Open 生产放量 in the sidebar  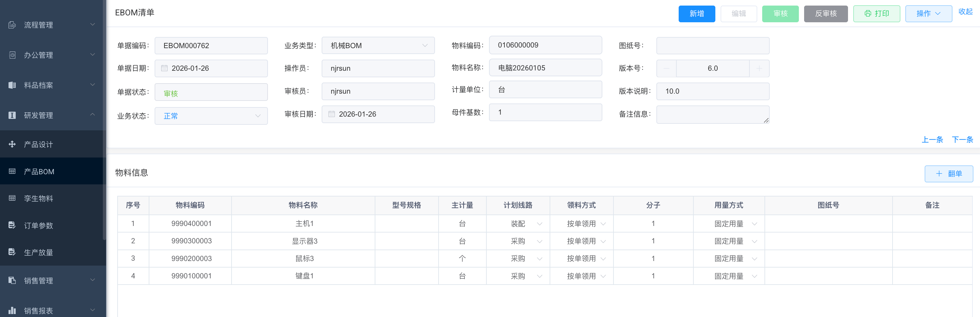[38, 252]
